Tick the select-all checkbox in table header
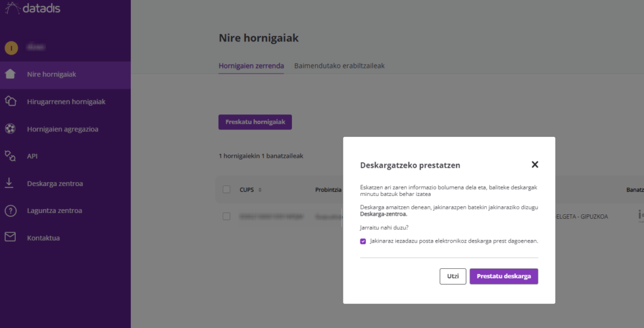This screenshot has height=328, width=644. (x=226, y=189)
